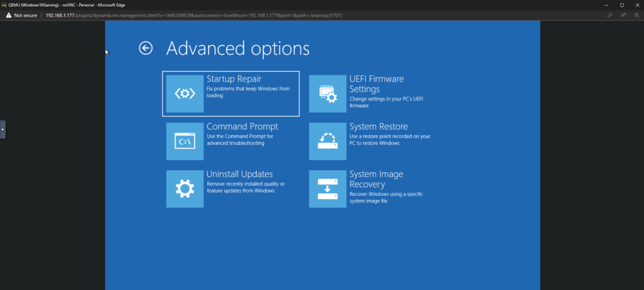Screen dimensions: 644x290
Task: Click 'Remove recently installed quality or feature updates' text
Action: pos(245,188)
